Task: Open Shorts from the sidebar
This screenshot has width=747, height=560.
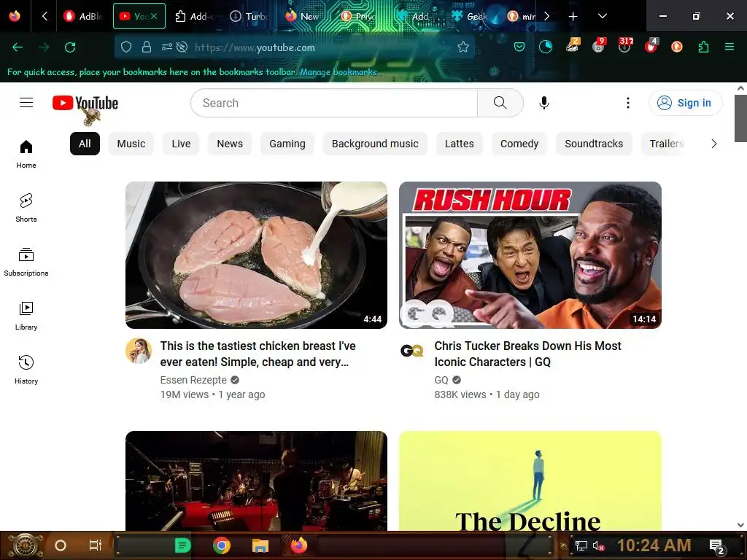Action: 26,208
